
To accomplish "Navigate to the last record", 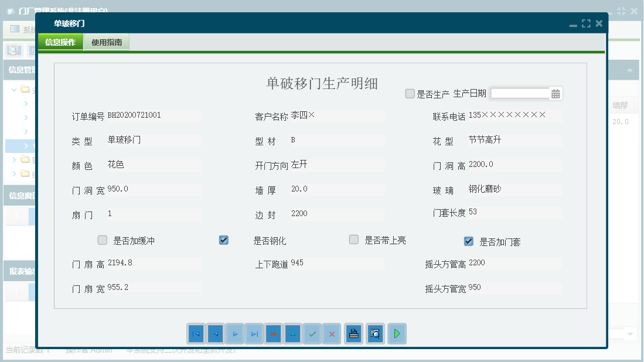I will click(254, 333).
